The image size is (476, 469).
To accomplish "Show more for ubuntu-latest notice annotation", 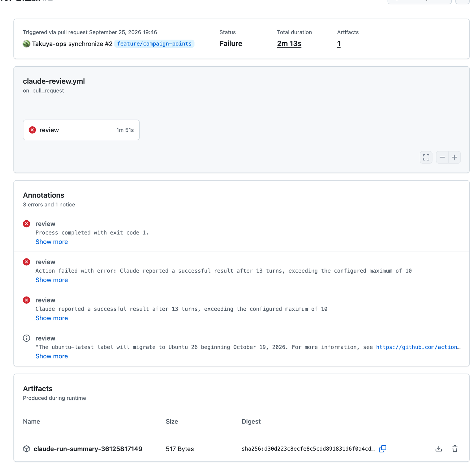I will 51,356.
